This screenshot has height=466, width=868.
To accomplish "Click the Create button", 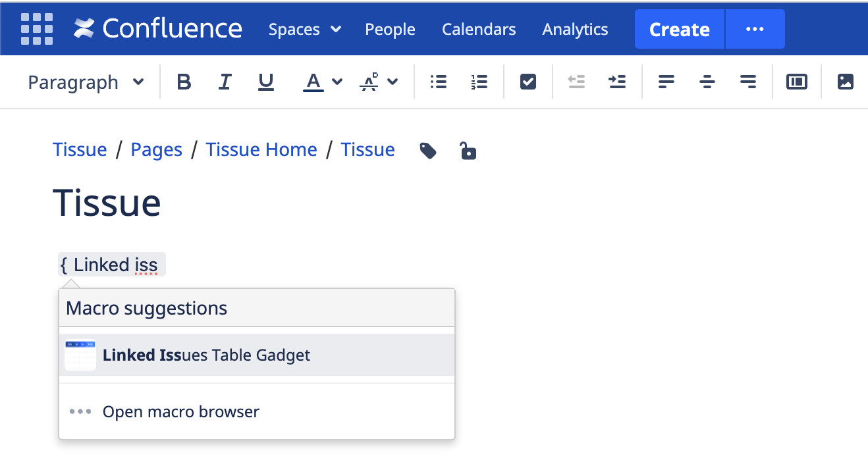I will [680, 29].
